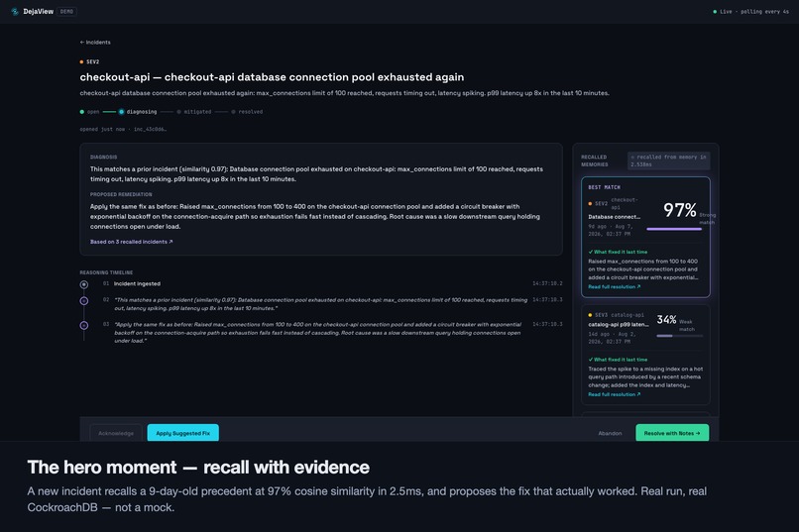Open the catalog-api p99 latency card title

coord(619,324)
